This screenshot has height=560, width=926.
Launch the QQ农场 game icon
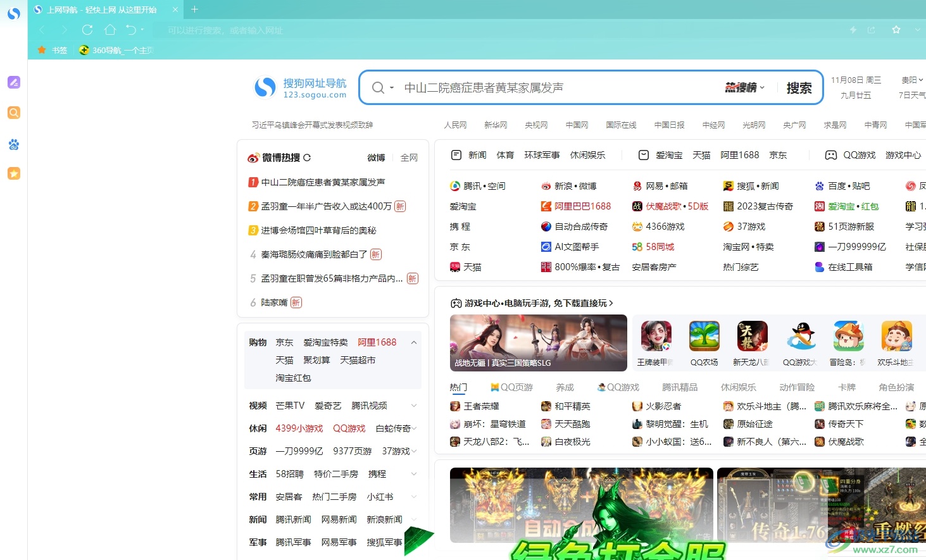(704, 336)
